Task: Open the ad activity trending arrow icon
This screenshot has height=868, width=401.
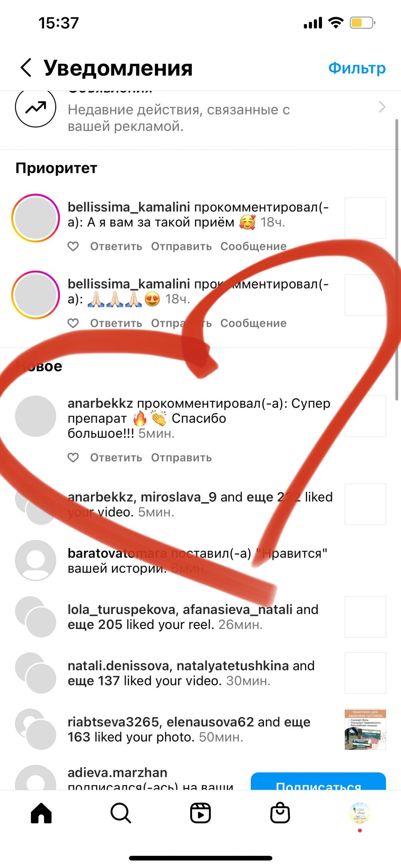Action: pos(36,107)
